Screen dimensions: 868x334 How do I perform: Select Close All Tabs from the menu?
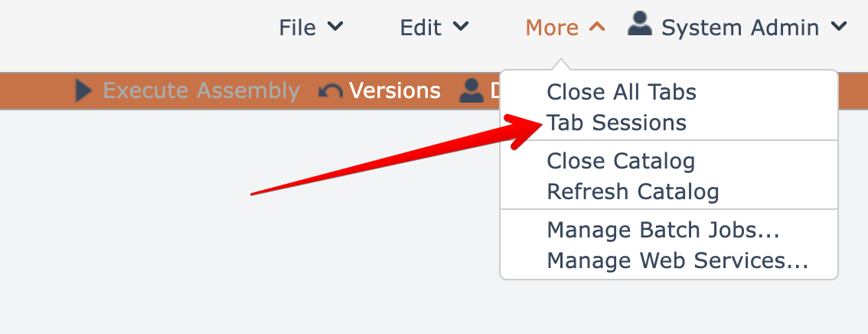(622, 93)
